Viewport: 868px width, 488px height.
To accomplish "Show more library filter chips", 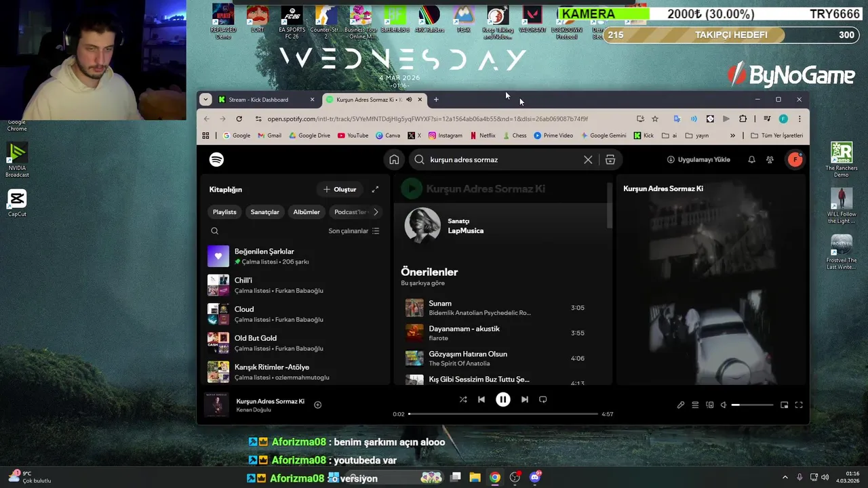I will [376, 212].
